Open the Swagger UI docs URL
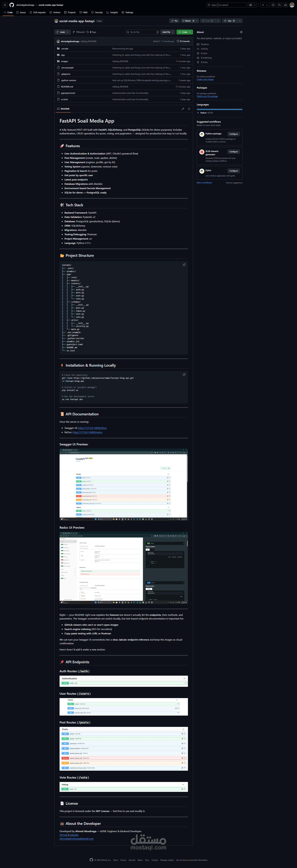 (x=92, y=428)
